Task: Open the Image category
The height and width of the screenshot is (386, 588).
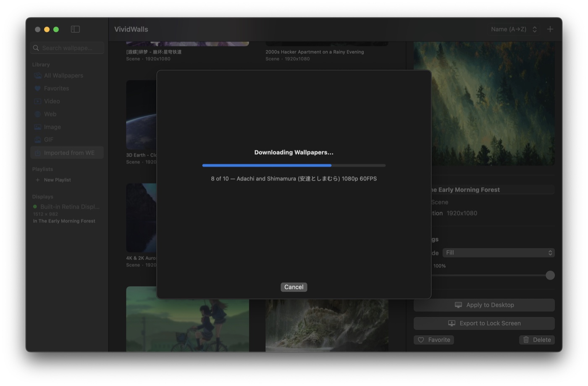Action: 67,127
